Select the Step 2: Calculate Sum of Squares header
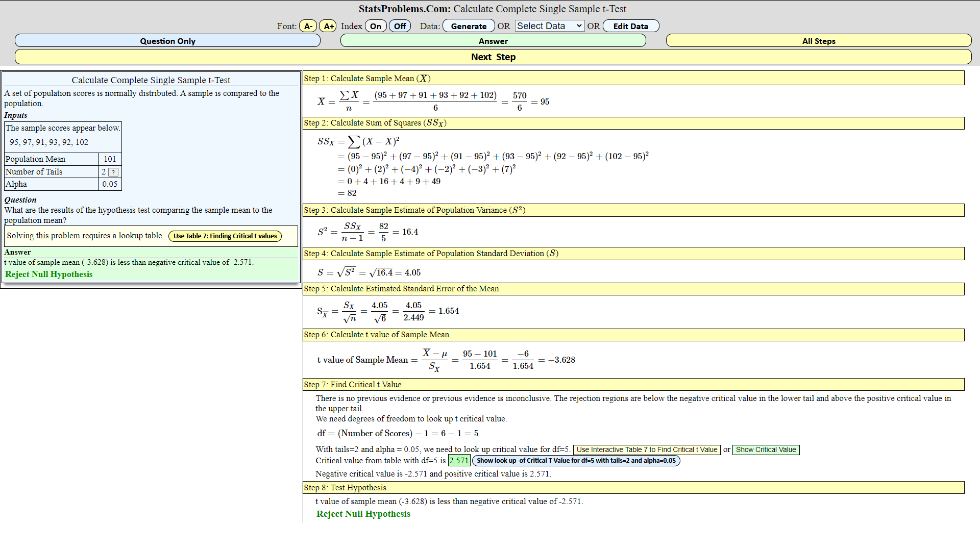This screenshot has height=551, width=980. 633,123
